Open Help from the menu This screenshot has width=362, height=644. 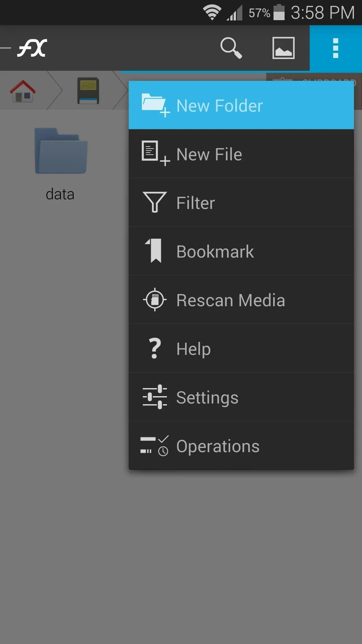(x=241, y=348)
